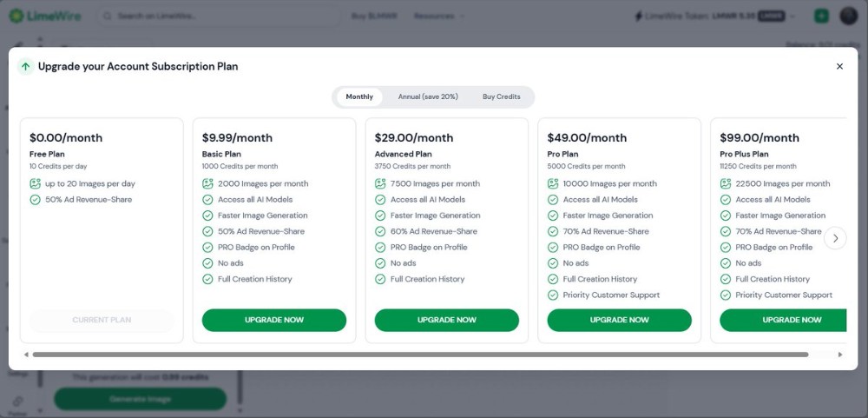This screenshot has height=418, width=868.
Task: Open the Buy Credits tab
Action: [501, 96]
